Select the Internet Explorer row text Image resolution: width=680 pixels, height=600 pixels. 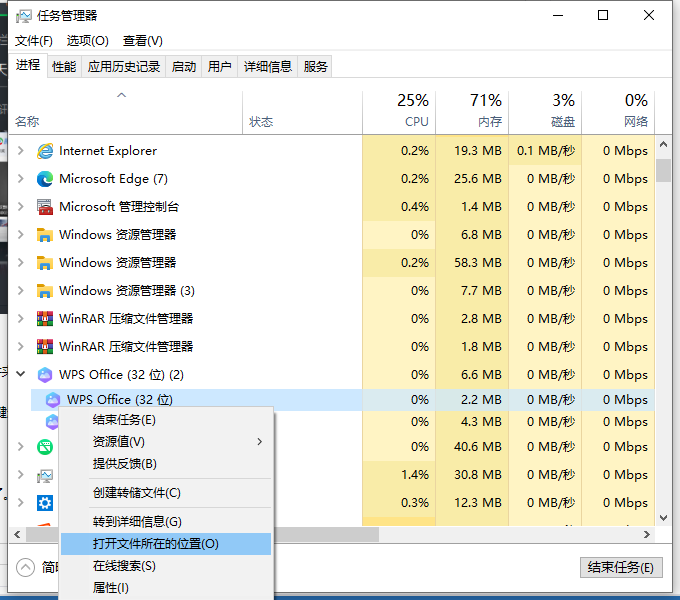tap(108, 151)
